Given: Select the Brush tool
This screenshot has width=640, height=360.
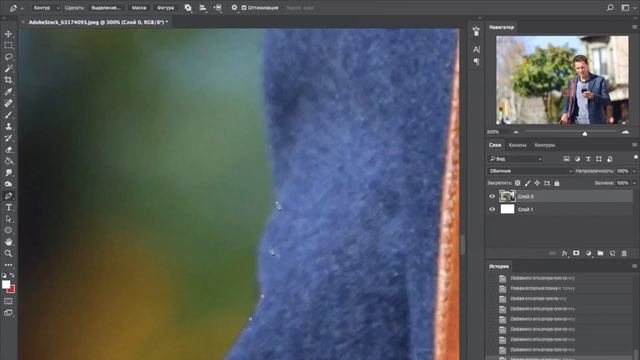Looking at the screenshot, I should [8, 115].
